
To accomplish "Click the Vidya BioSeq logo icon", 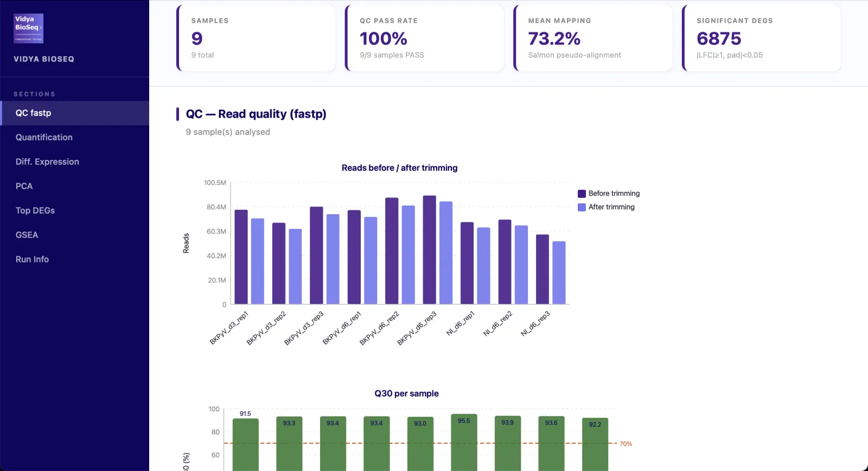I will tap(28, 28).
